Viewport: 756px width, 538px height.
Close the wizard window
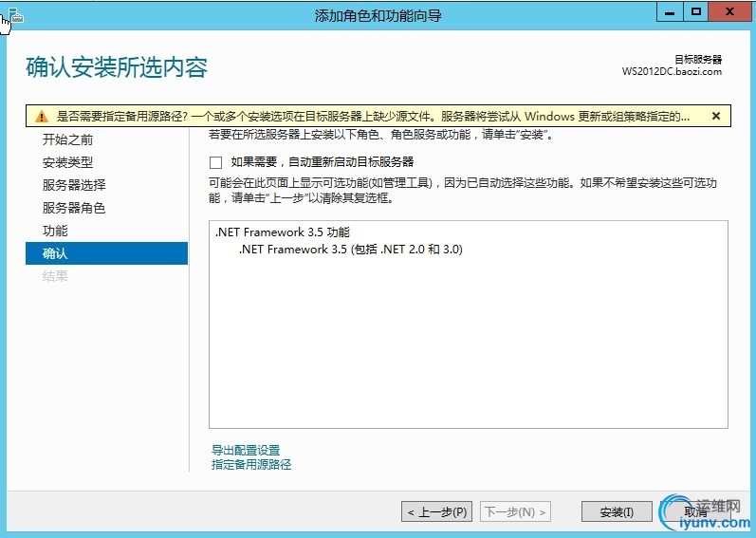[729, 12]
